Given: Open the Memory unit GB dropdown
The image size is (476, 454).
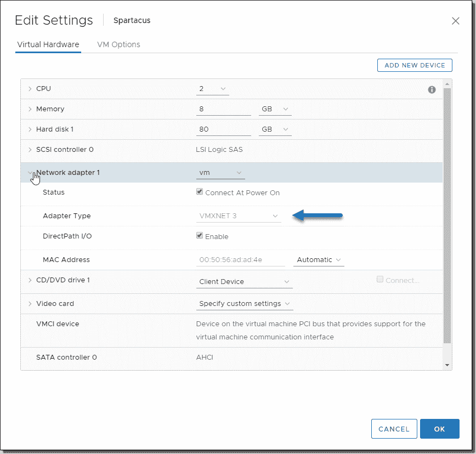Looking at the screenshot, I should [274, 109].
